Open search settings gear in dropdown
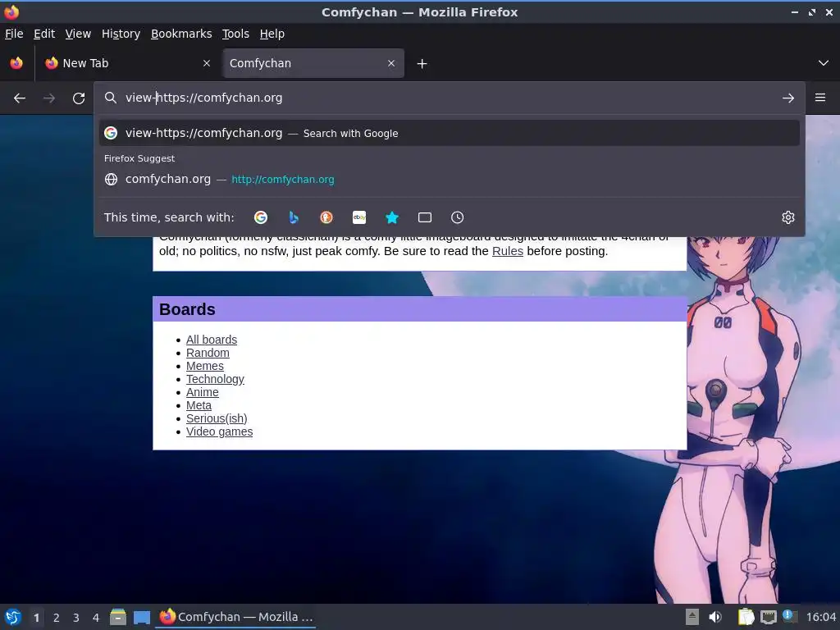Image resolution: width=840 pixels, height=630 pixels. (788, 217)
